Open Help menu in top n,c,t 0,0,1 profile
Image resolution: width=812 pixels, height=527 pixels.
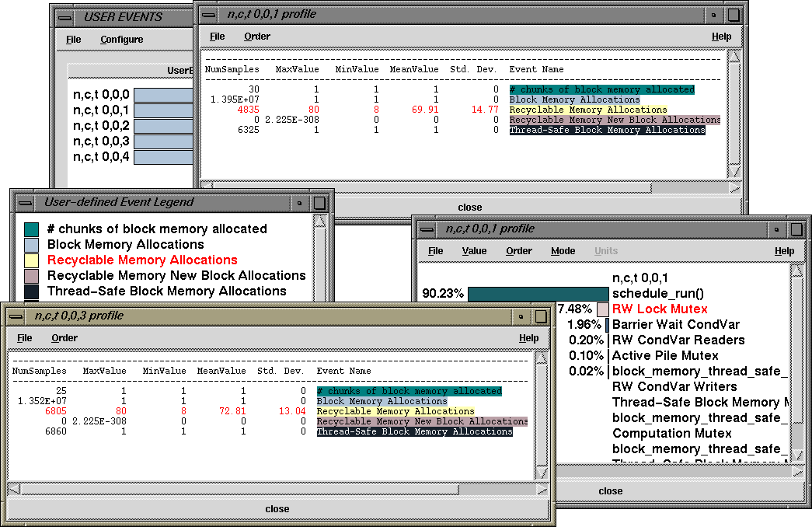721,37
